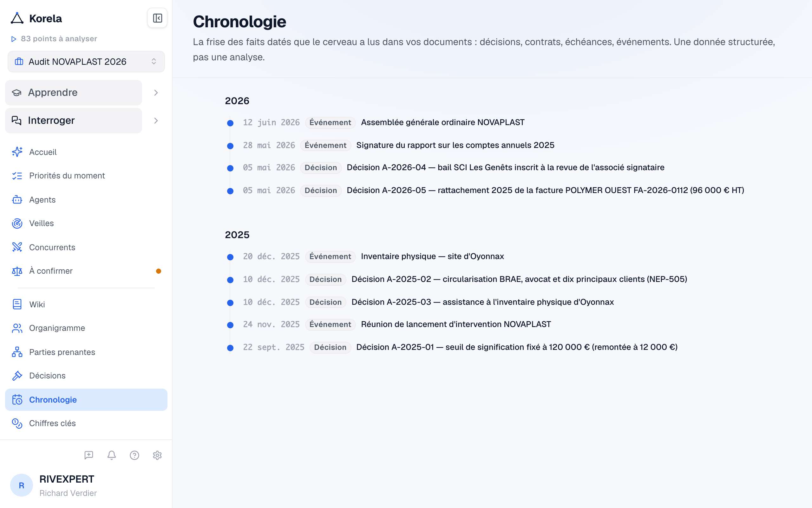Click the Chronologie calendar-clock icon

click(x=17, y=399)
